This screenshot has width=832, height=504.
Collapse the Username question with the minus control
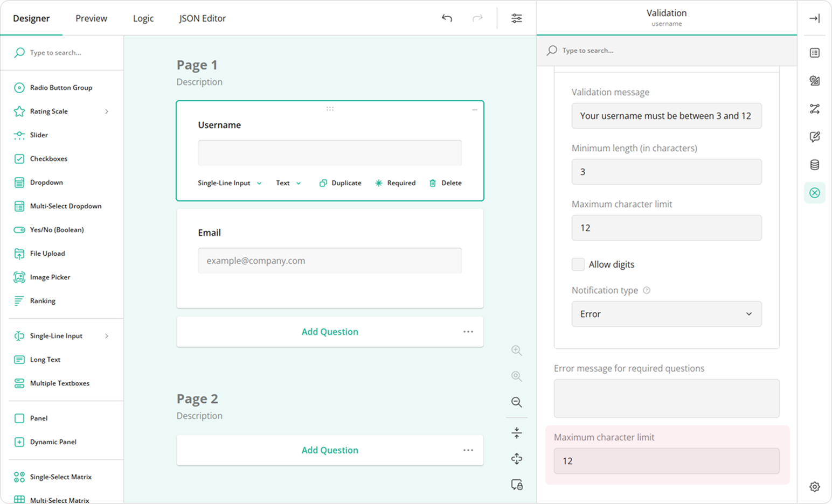coord(474,109)
